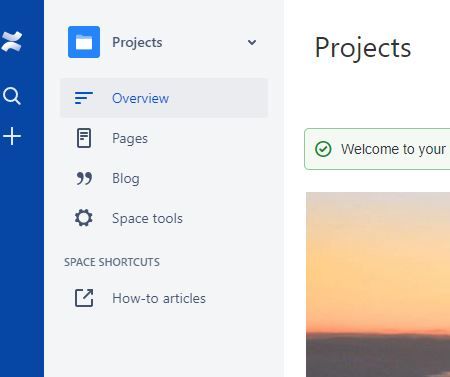Screen dimensions: 450x377
Task: Click the green checkmark success icon
Action: tap(323, 149)
